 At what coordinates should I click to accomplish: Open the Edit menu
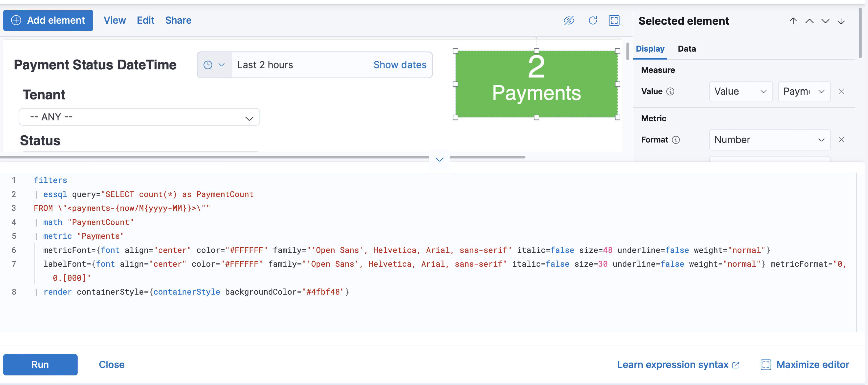click(145, 20)
